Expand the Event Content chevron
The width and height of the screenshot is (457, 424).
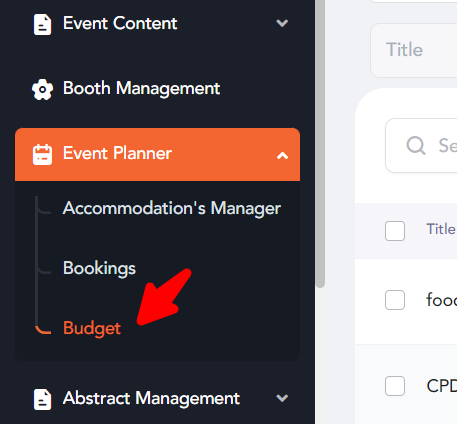(282, 23)
